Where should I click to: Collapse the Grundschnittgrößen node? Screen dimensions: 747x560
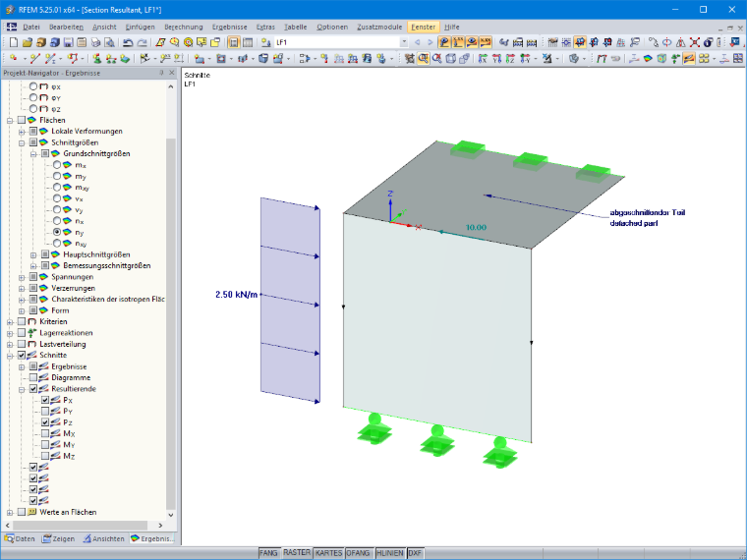(33, 154)
